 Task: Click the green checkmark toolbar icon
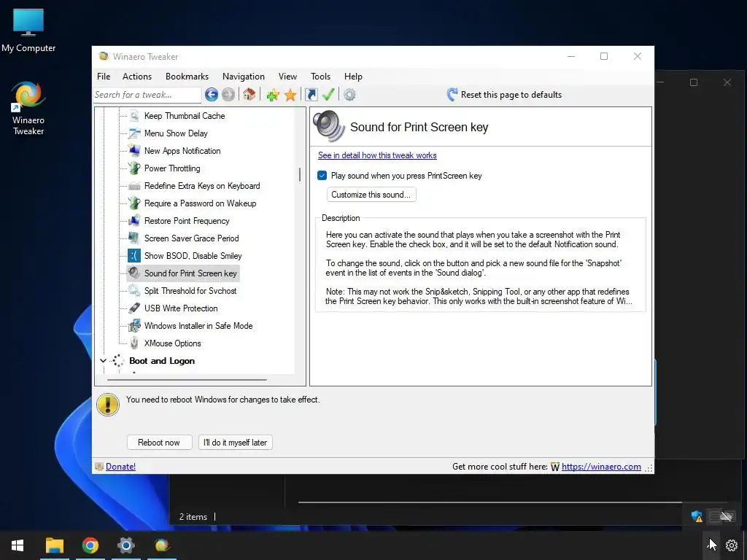328,95
